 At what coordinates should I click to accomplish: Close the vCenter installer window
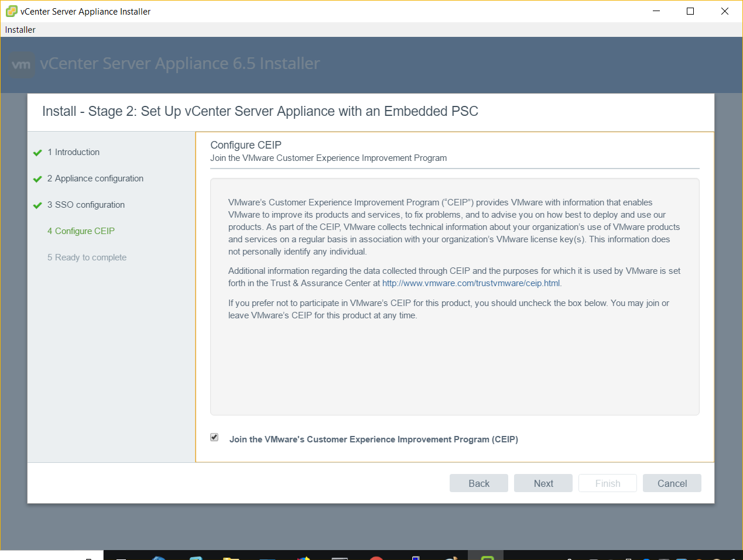725,11
